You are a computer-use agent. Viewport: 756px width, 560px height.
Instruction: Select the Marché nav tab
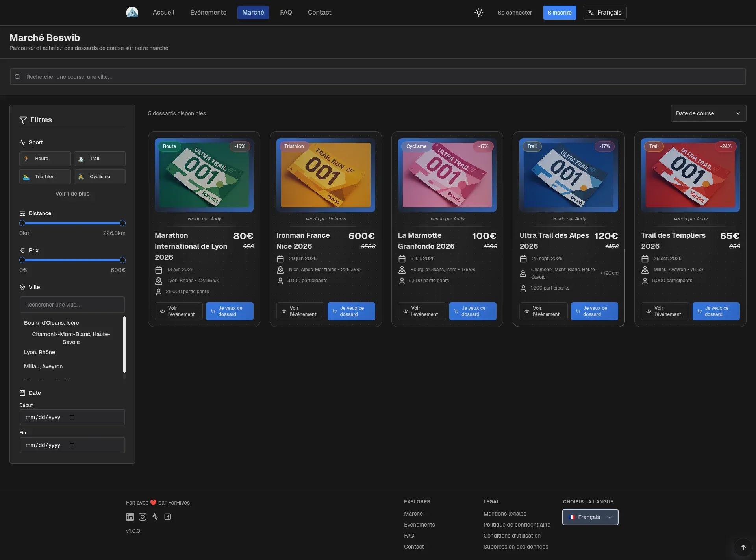coord(253,13)
